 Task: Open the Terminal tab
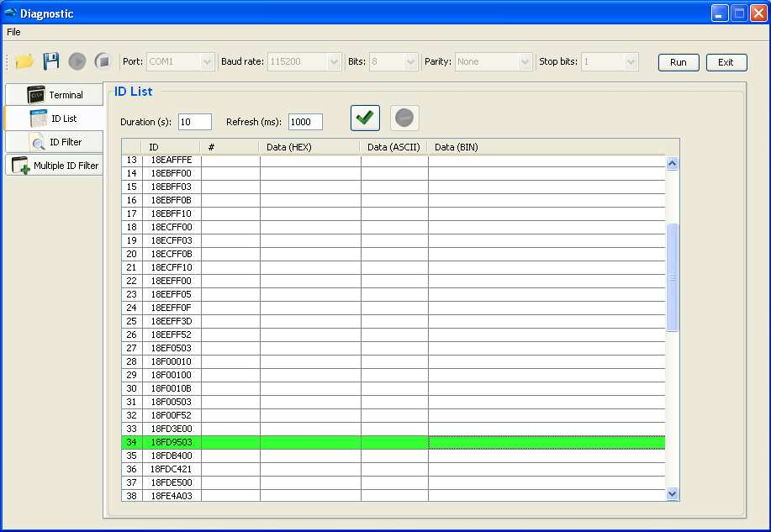click(54, 94)
